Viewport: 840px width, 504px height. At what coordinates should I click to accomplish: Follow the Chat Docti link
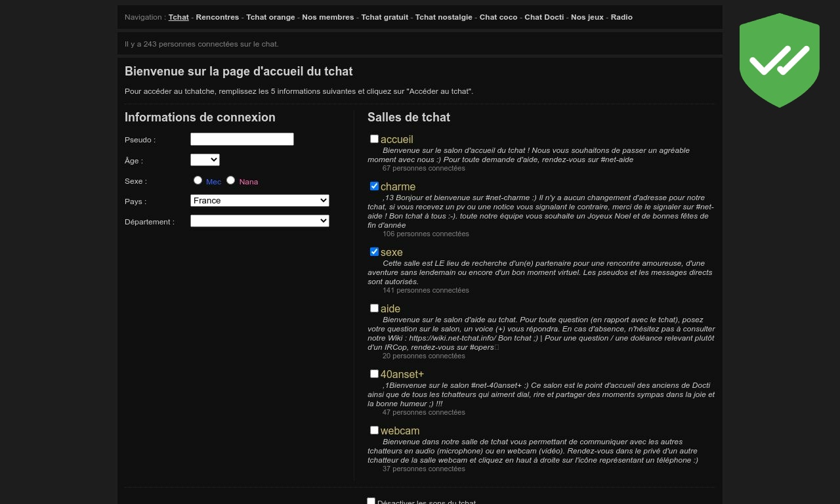[544, 17]
